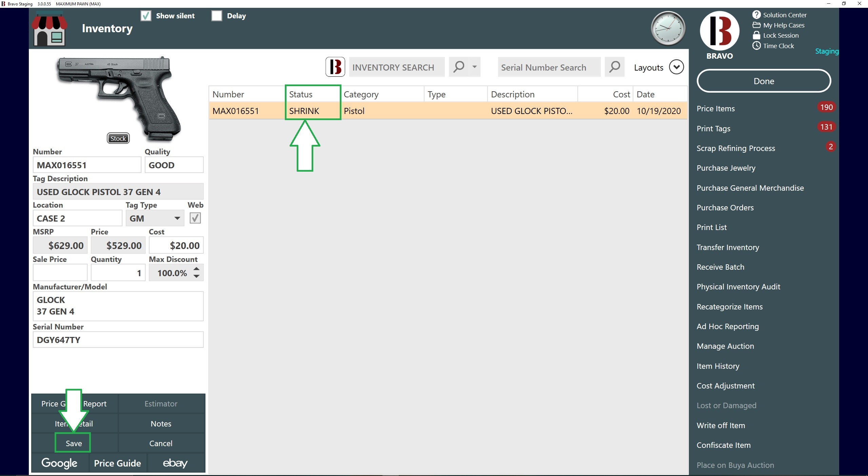Sort by the Category column header
Screen dimensions: 868x476
382,94
